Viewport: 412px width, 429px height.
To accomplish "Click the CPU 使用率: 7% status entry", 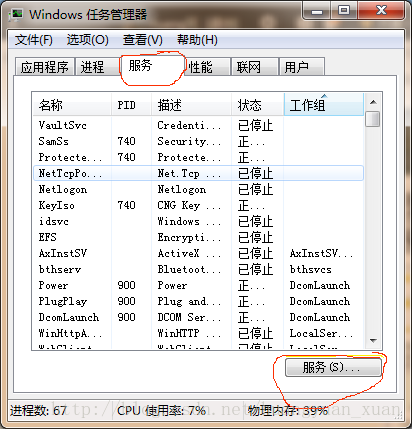I will click(161, 410).
